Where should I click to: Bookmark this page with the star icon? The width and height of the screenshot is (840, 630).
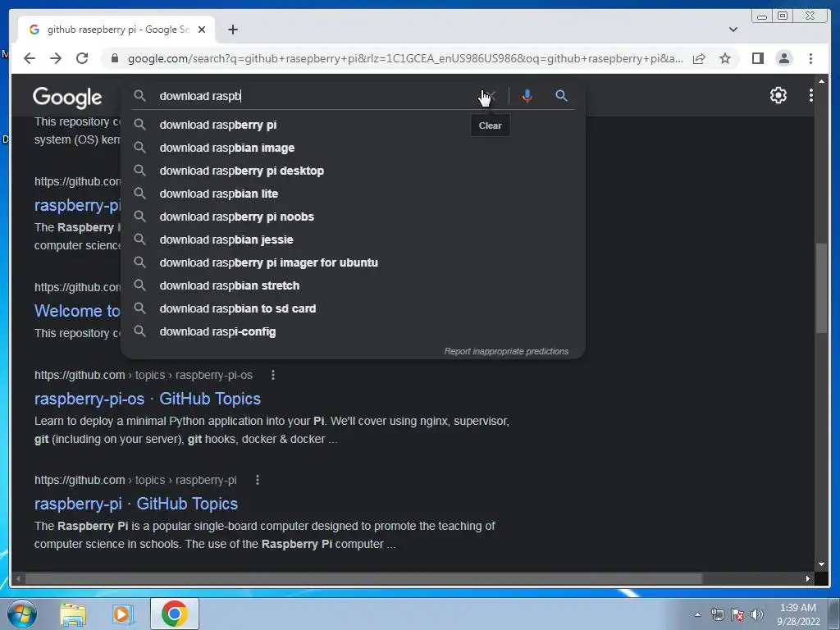click(725, 58)
